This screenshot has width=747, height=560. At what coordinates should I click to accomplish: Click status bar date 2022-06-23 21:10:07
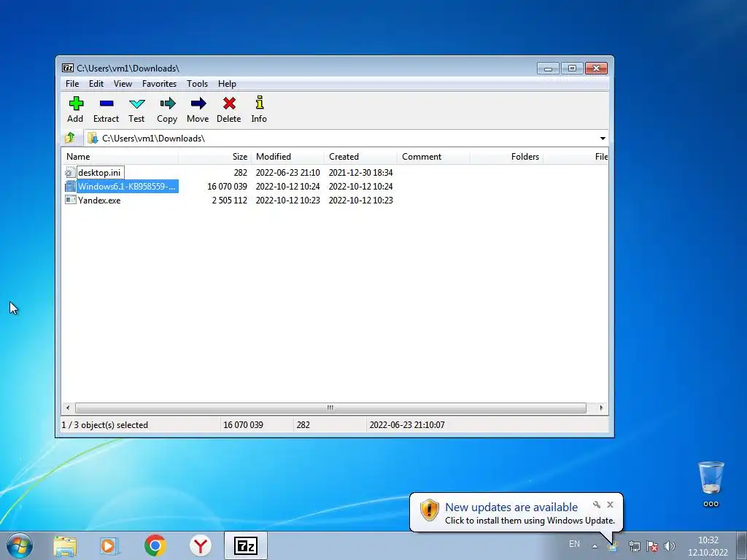tap(407, 425)
